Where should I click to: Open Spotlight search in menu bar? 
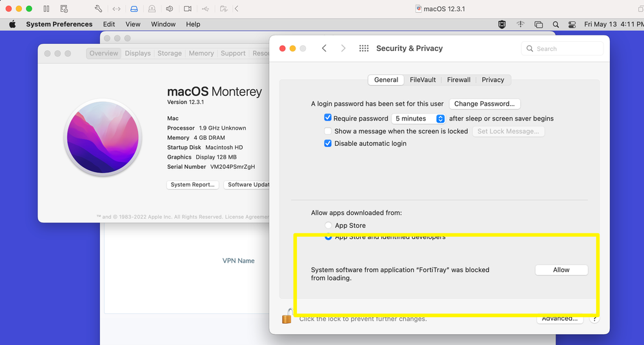[x=556, y=25]
